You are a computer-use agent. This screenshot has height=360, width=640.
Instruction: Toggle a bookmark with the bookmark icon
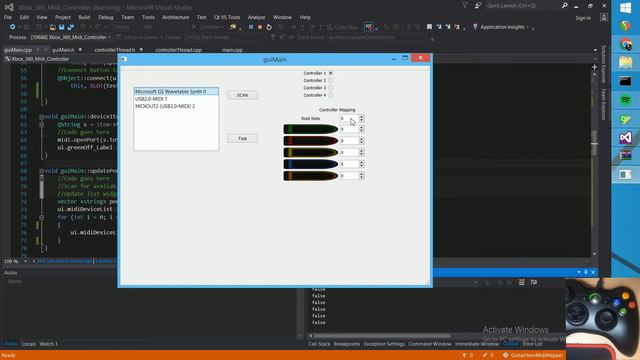(x=429, y=27)
